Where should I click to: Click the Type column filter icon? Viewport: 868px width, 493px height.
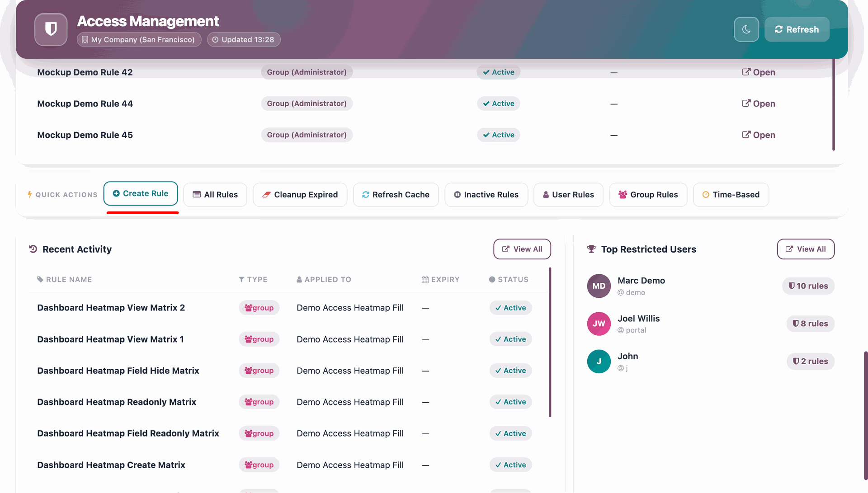(x=241, y=280)
